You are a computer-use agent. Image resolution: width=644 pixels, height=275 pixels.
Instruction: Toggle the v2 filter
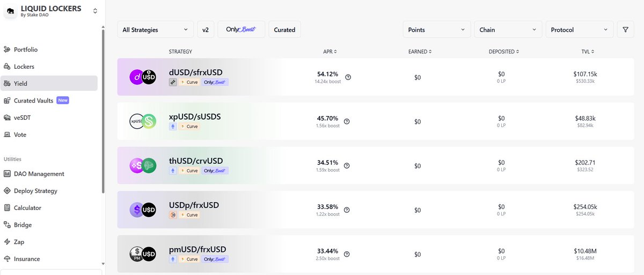[206, 30]
